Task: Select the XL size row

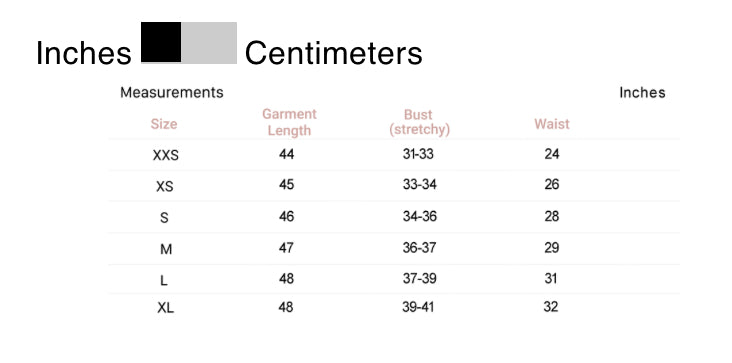Action: pyautogui.click(x=394, y=308)
